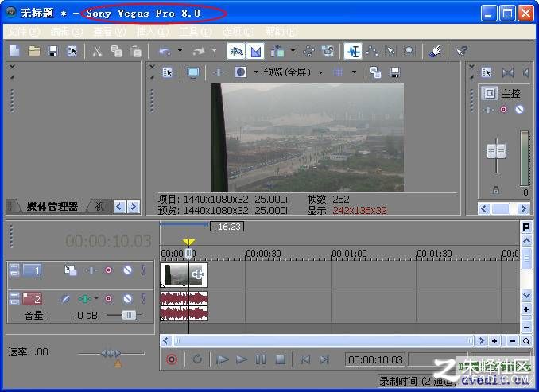The height and width of the screenshot is (392, 539).
Task: Click the audio waveform clip on track 2
Action: click(x=184, y=306)
